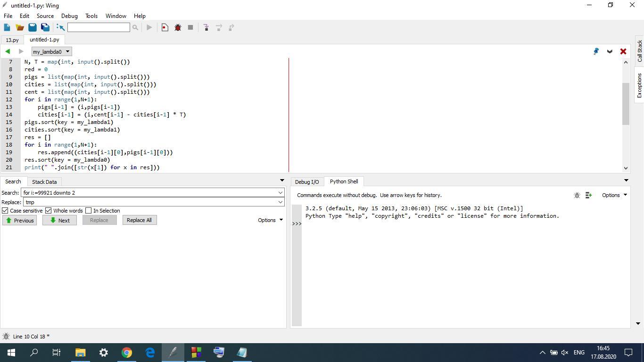Click the editor vertical scrollbar thumb
644x362 pixels.
point(626,104)
